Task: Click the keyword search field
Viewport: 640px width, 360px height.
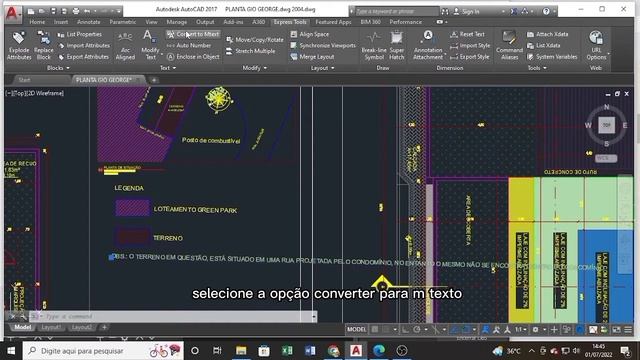Action: point(396,11)
